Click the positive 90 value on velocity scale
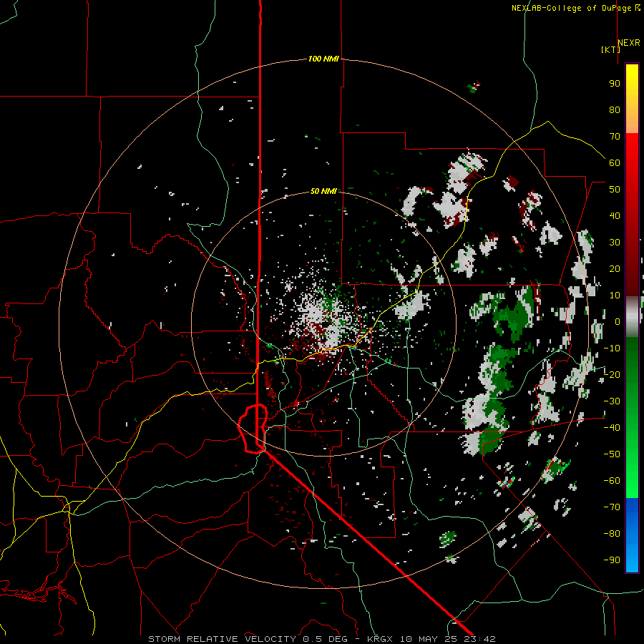 (615, 84)
